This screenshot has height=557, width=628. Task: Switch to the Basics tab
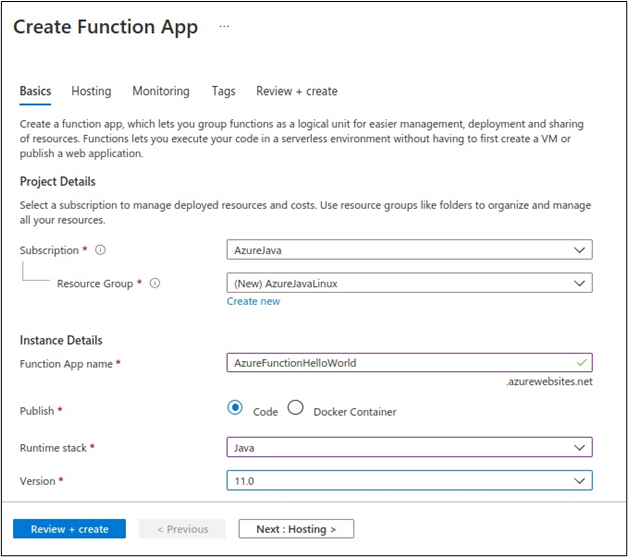click(x=35, y=91)
